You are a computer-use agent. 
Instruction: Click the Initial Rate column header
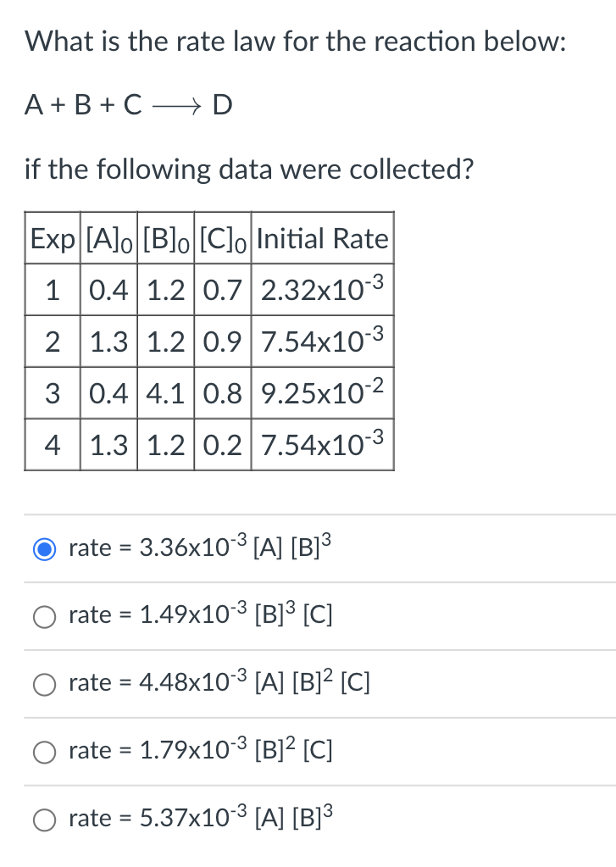[322, 238]
